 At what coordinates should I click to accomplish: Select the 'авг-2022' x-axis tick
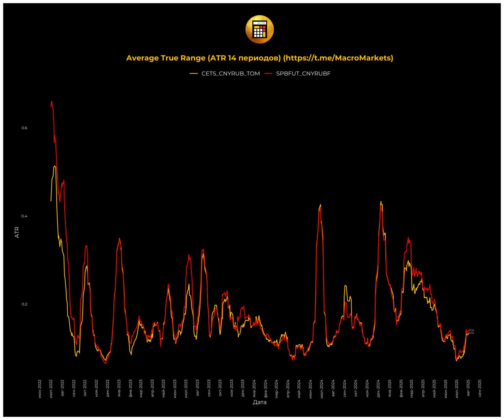click(x=62, y=388)
